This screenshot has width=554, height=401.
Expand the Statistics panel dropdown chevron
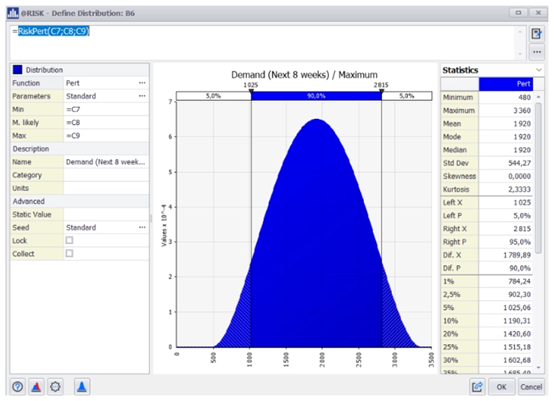(539, 70)
